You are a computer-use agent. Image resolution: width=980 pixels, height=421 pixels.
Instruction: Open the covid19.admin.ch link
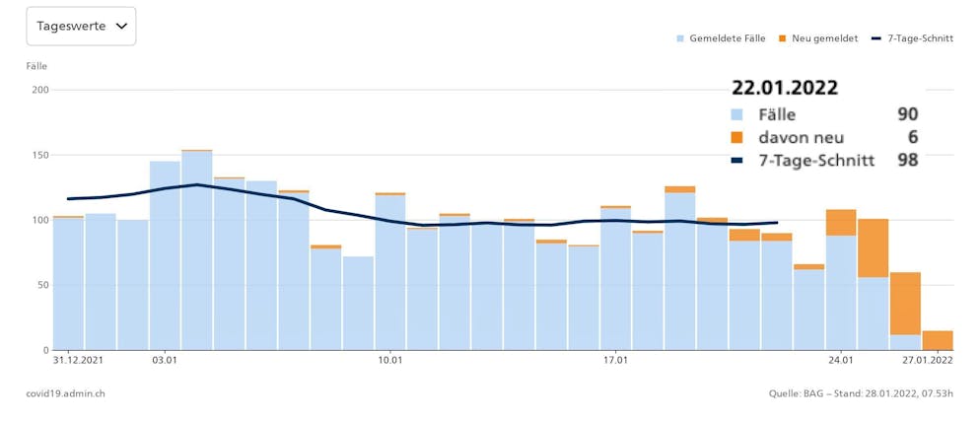click(x=65, y=393)
